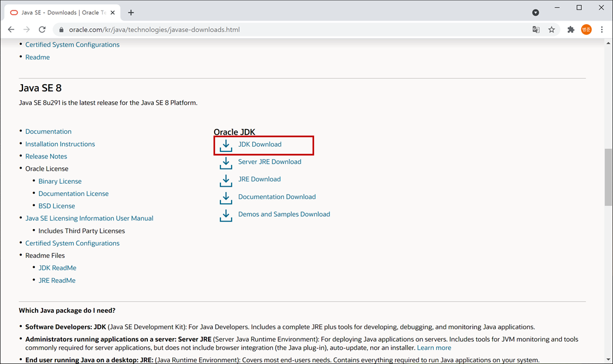
Task: Click the padlock site info icon
Action: pos(61,29)
